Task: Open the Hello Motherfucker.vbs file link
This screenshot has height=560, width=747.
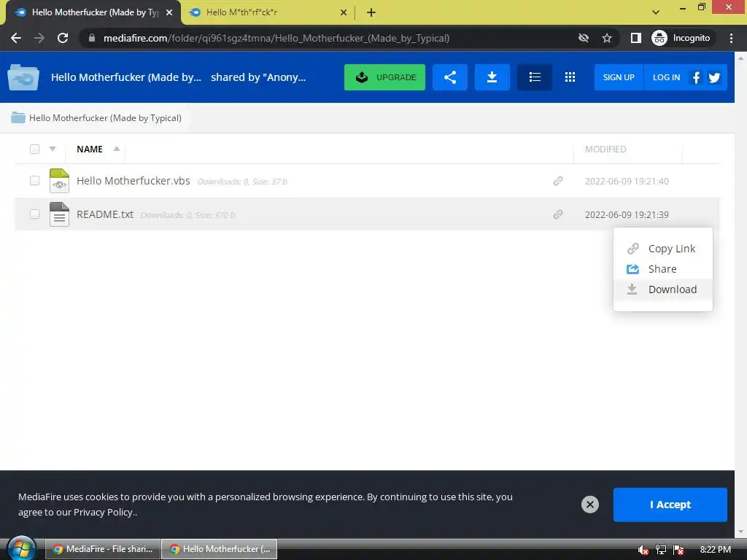Action: click(x=133, y=181)
